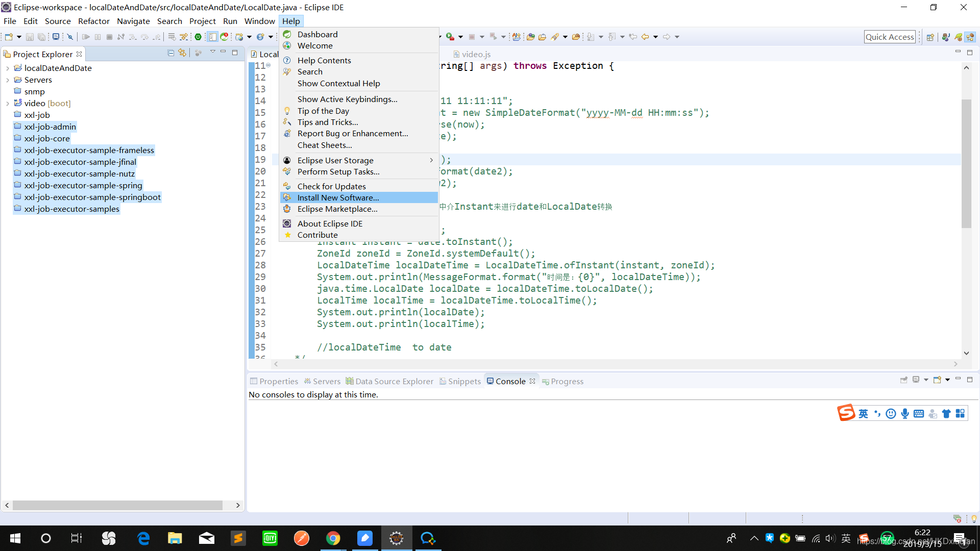
Task: Click the Quick Access search field
Action: coord(890,37)
